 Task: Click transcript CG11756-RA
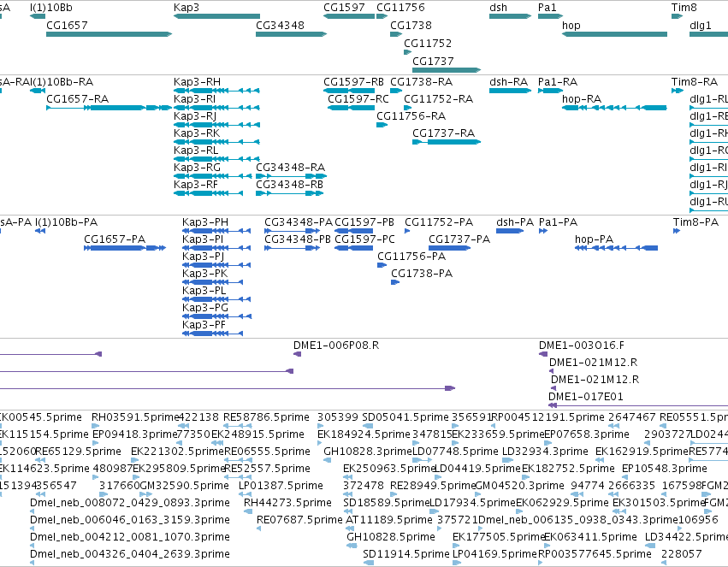pyautogui.click(x=411, y=116)
